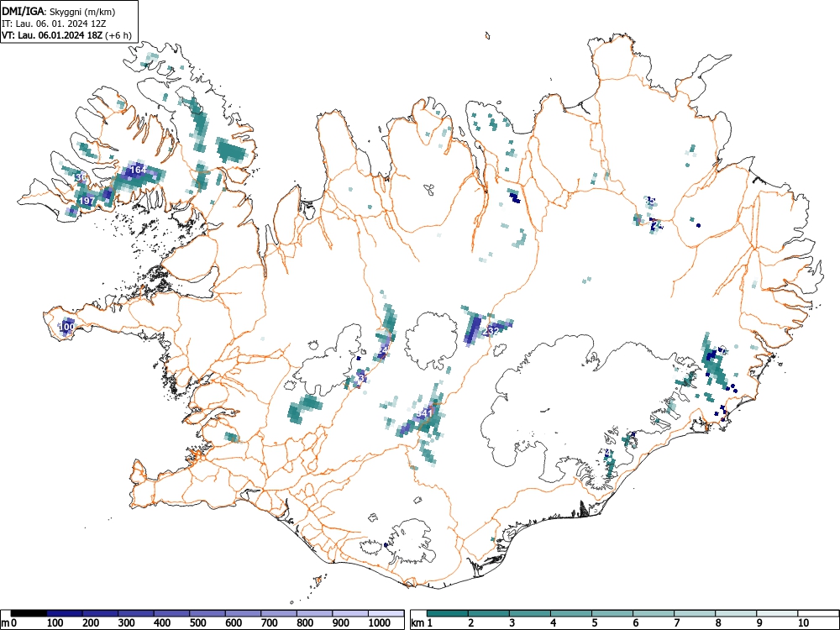Click the '2' tick label on km scale

tap(471, 623)
